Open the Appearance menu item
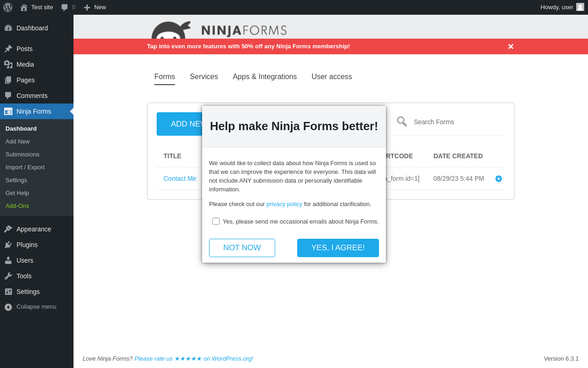The image size is (588, 368). [37, 229]
